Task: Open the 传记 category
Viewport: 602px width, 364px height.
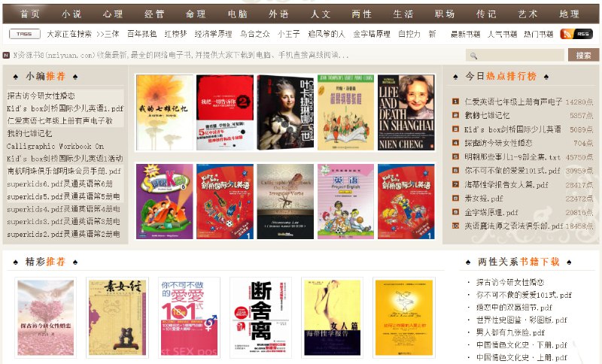Action: tap(486, 14)
